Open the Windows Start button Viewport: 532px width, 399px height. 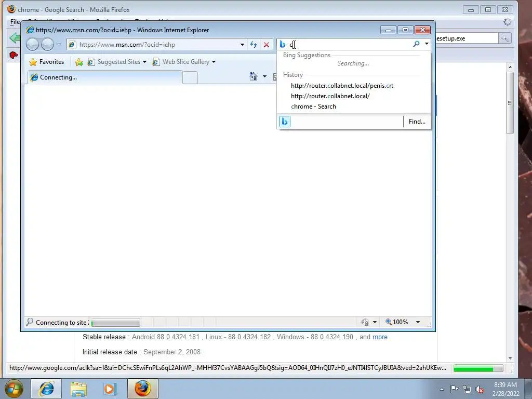click(x=14, y=389)
